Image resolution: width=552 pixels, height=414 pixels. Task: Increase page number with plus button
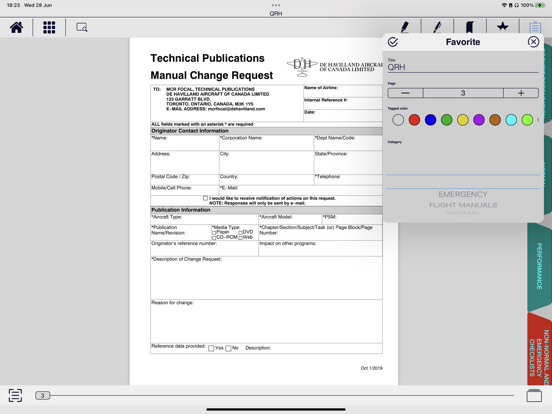pos(521,93)
